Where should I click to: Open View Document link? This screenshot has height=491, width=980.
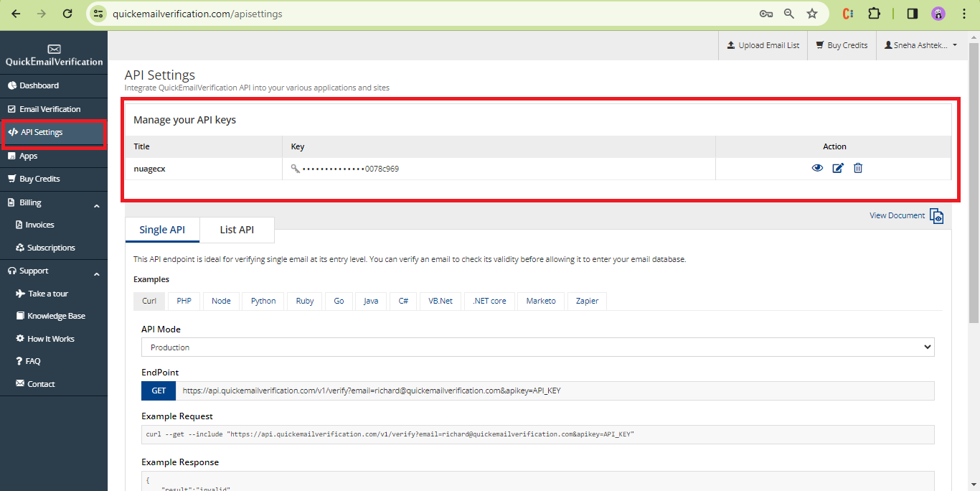897,215
